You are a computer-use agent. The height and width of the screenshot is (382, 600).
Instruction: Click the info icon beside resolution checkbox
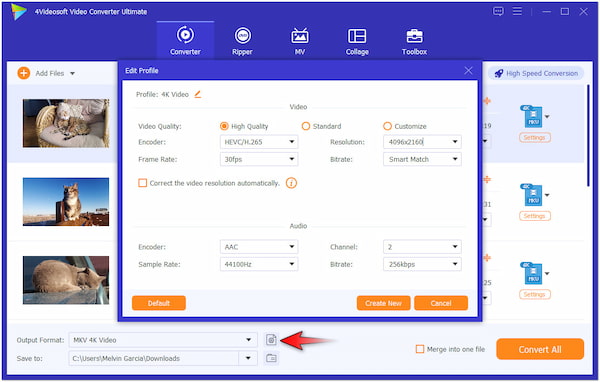pyautogui.click(x=291, y=183)
